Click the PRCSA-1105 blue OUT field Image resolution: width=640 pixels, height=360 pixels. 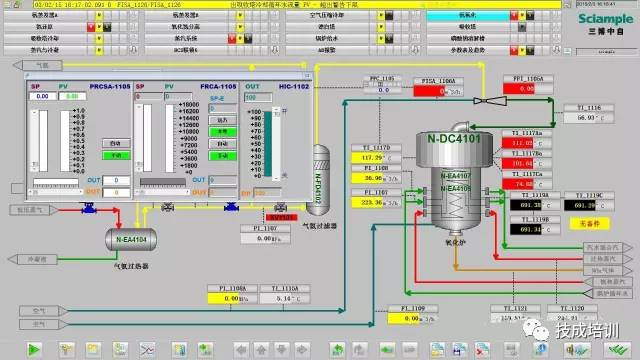click(x=116, y=180)
